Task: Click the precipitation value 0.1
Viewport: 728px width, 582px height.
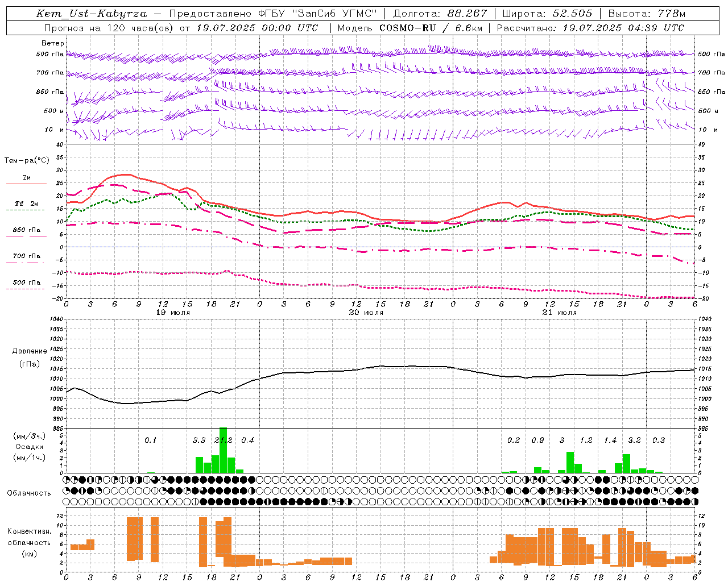Action: (151, 440)
